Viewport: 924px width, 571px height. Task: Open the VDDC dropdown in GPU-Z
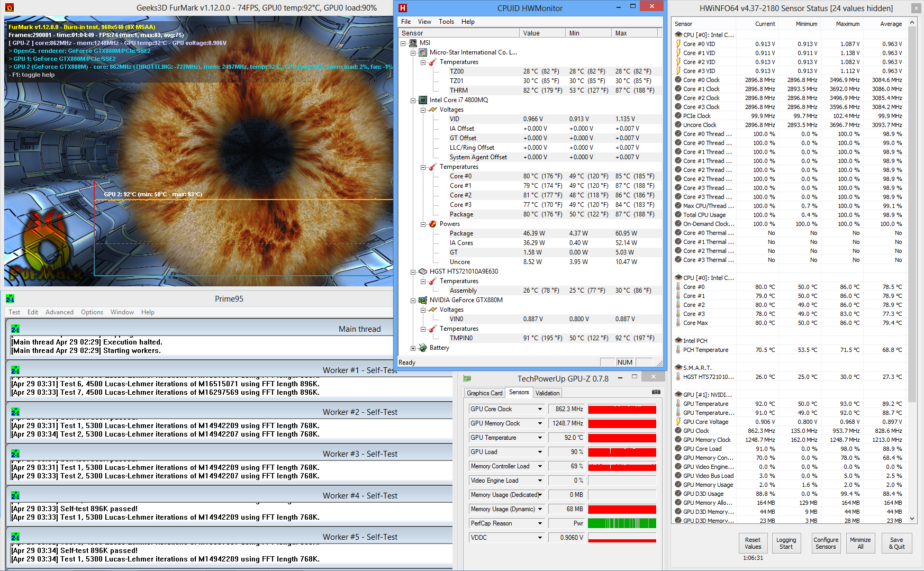[x=540, y=538]
